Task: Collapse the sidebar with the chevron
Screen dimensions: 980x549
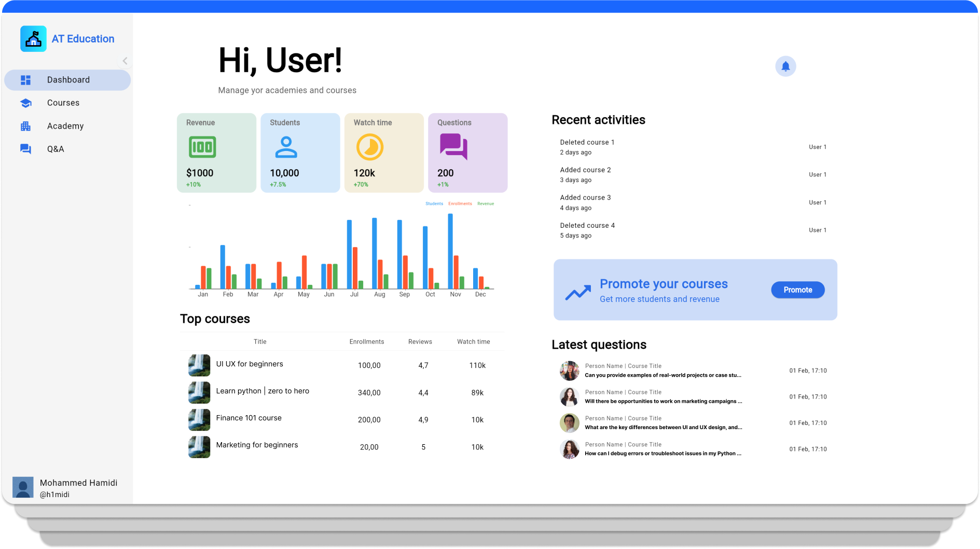Action: (125, 61)
